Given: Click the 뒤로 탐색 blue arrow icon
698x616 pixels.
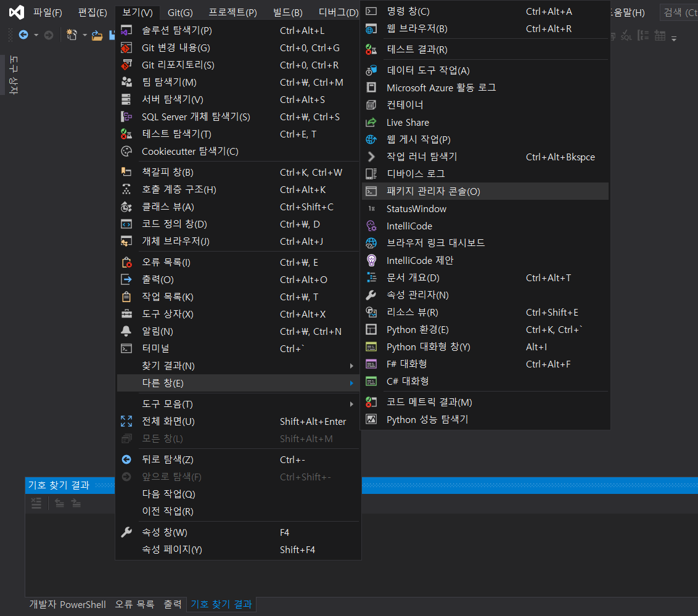Looking at the screenshot, I should [x=126, y=460].
